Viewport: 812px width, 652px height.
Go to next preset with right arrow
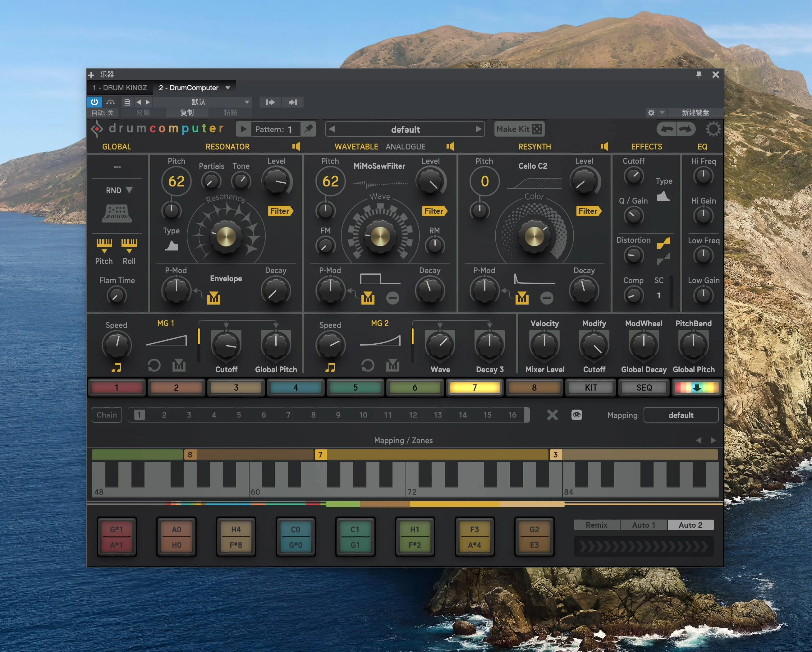coord(478,129)
